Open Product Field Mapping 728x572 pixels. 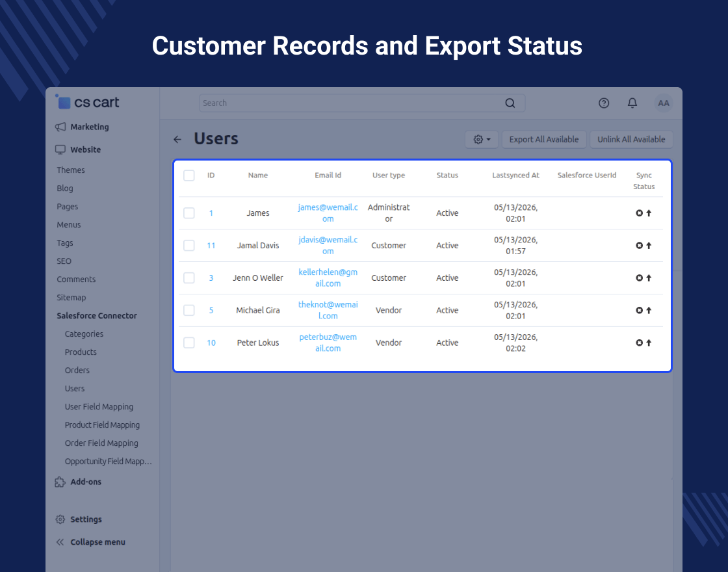tap(102, 425)
